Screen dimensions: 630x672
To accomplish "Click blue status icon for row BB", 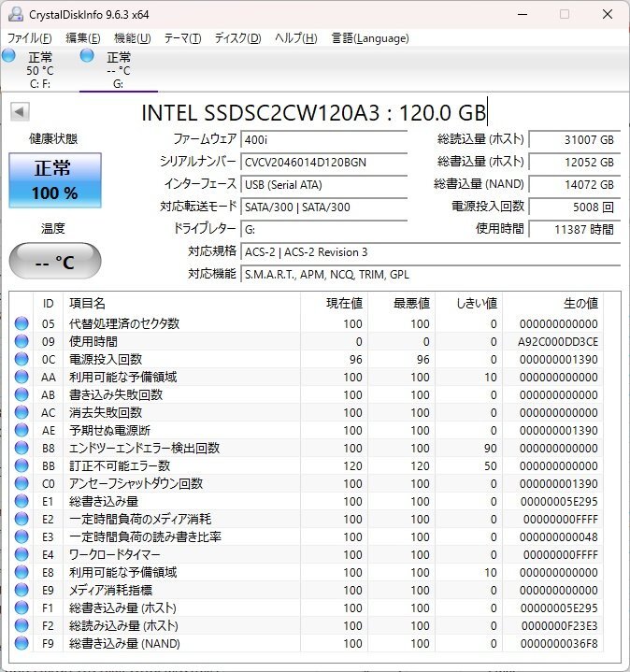I will point(21,465).
